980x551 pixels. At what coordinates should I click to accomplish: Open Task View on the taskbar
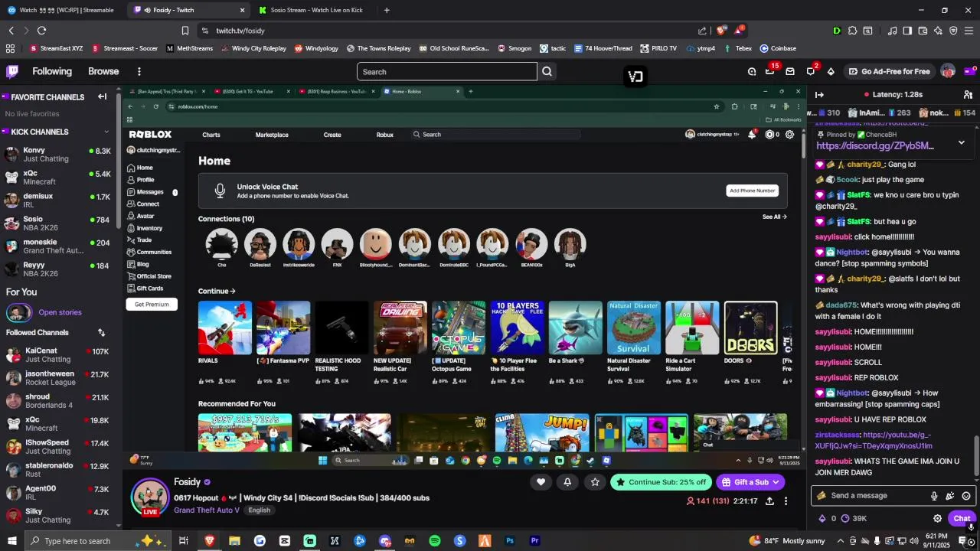tap(184, 541)
